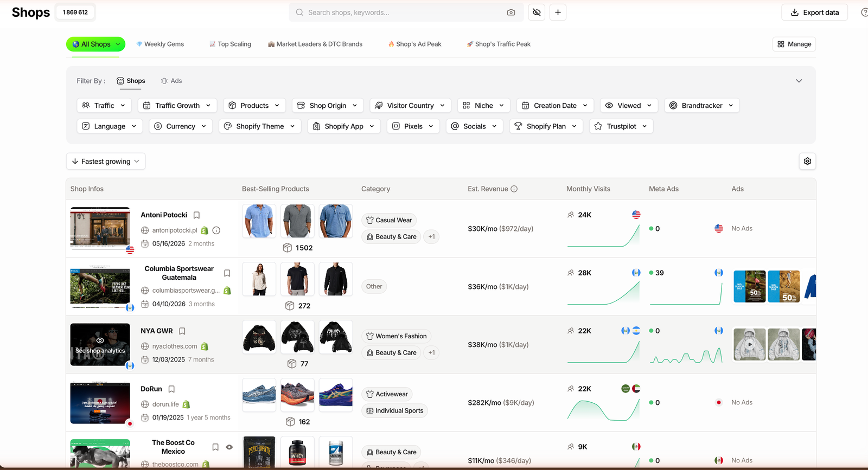Click the Manage button
Viewport: 868px width, 470px height.
click(x=794, y=44)
